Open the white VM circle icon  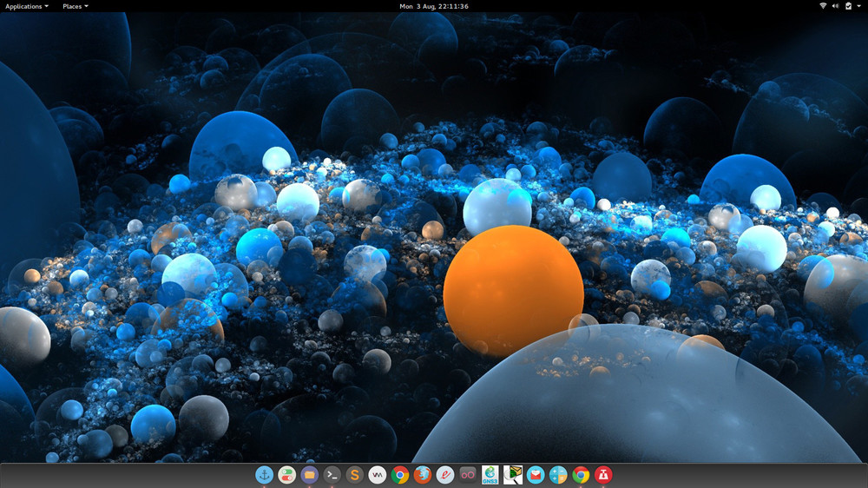pyautogui.click(x=377, y=475)
